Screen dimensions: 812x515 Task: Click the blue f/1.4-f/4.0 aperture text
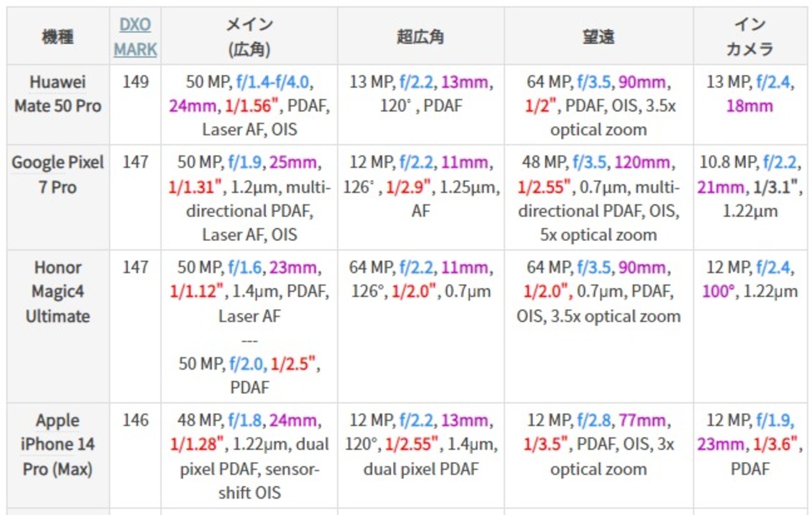tap(274, 82)
